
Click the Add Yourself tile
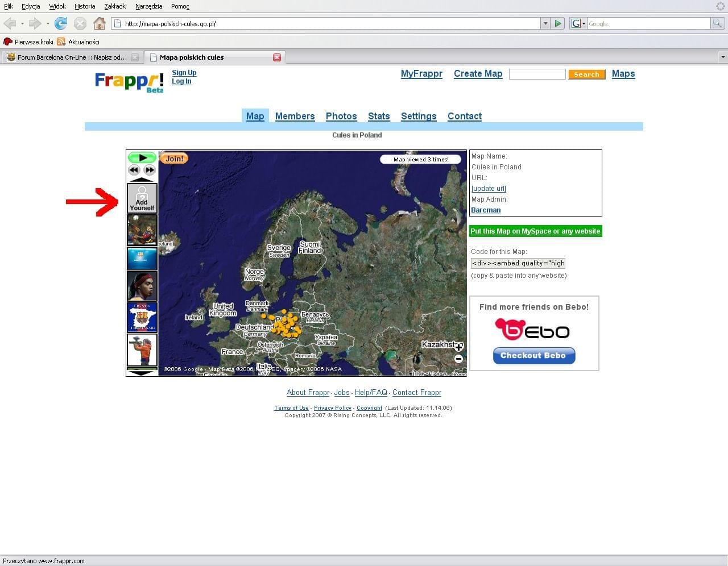pos(142,198)
